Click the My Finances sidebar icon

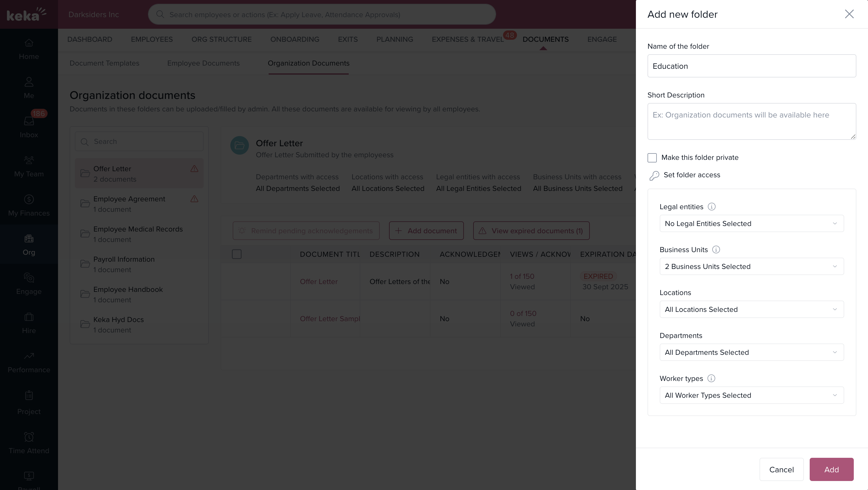pyautogui.click(x=29, y=200)
